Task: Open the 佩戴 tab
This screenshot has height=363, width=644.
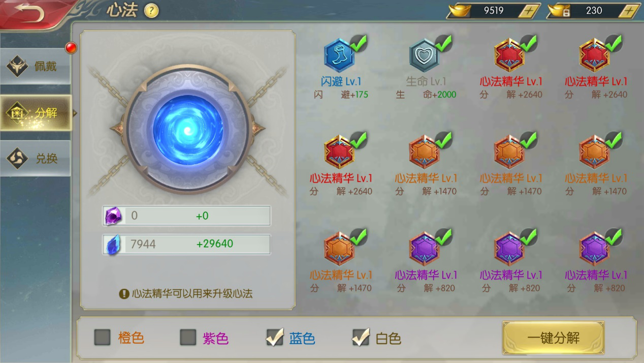Action: coord(35,66)
